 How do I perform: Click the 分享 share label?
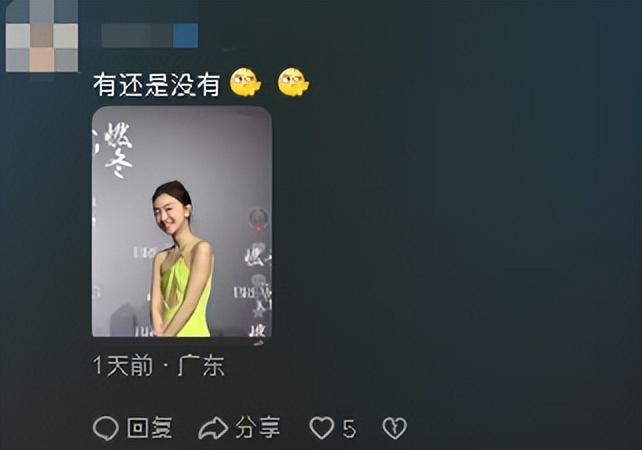click(x=258, y=428)
